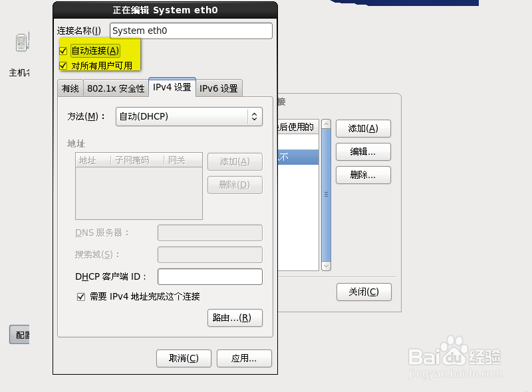This screenshot has width=532, height=392.
Task: Click the DHCP 客户端 ID input field
Action: point(209,276)
